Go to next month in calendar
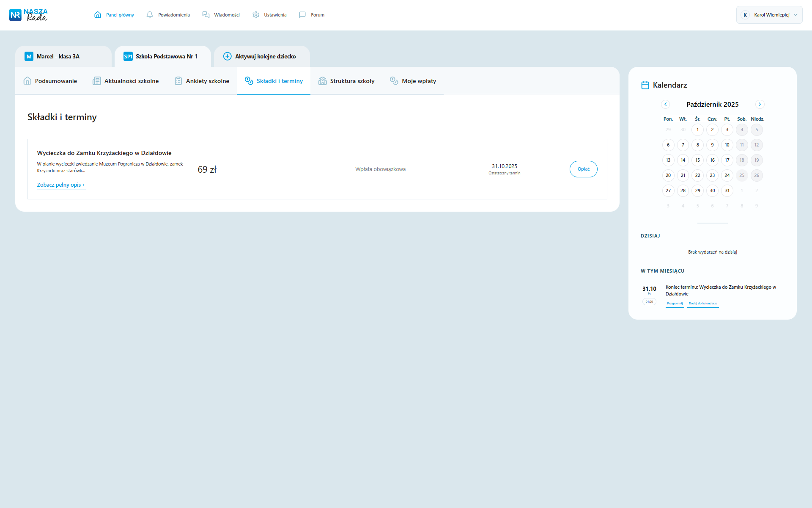Viewport: 812px width, 508px height. click(760, 104)
